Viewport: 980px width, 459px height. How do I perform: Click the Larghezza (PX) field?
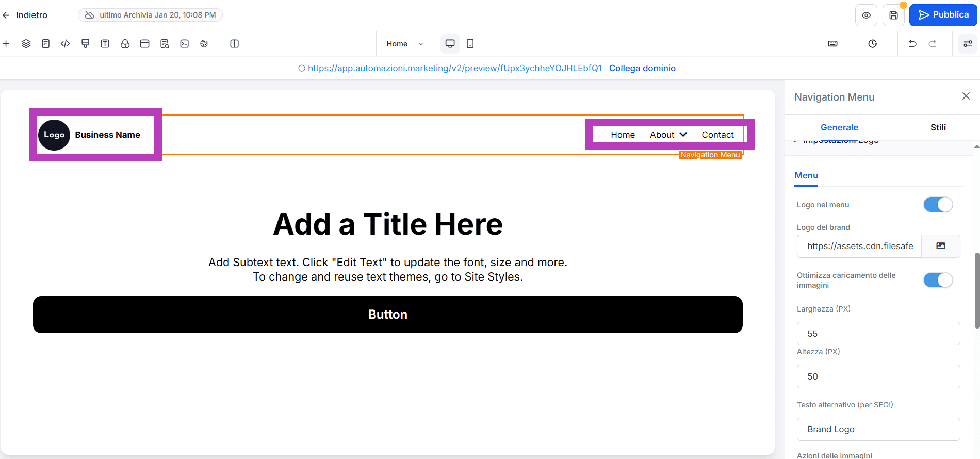click(878, 334)
